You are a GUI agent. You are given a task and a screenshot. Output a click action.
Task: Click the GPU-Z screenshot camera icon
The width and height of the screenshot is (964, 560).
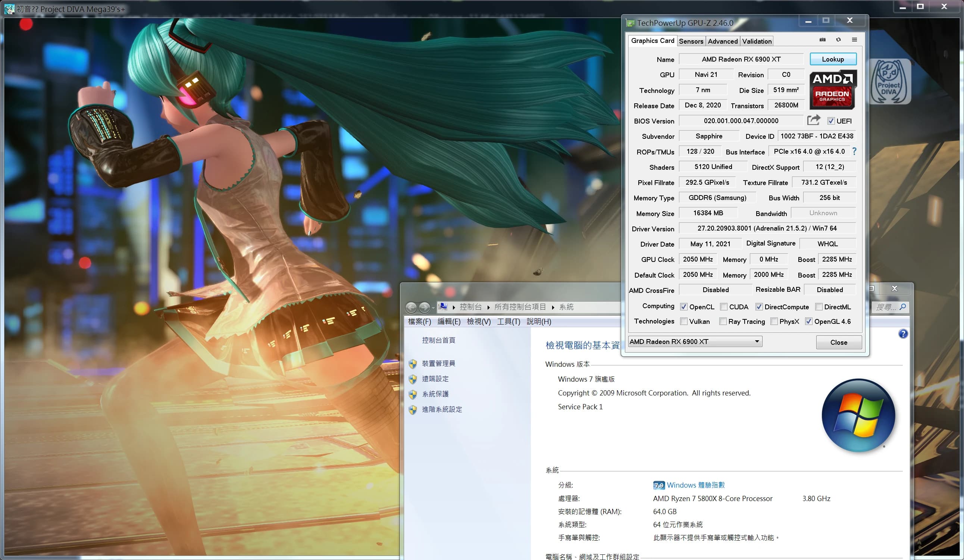click(823, 40)
